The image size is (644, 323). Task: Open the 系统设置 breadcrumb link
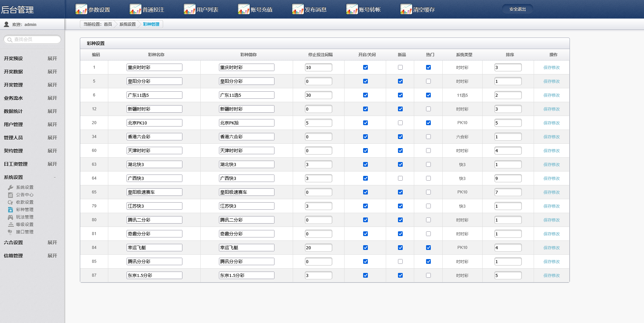pos(128,24)
